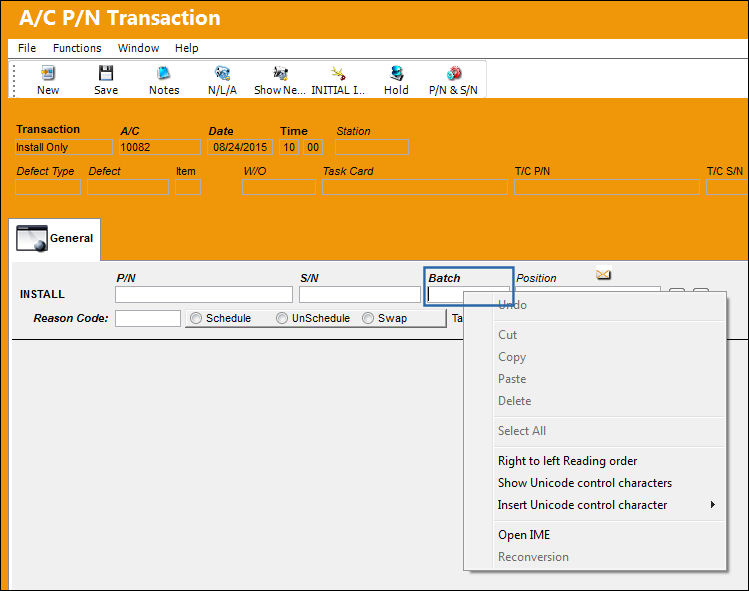Click the New toolbar icon
This screenshot has height=591, width=749.
pyautogui.click(x=48, y=73)
